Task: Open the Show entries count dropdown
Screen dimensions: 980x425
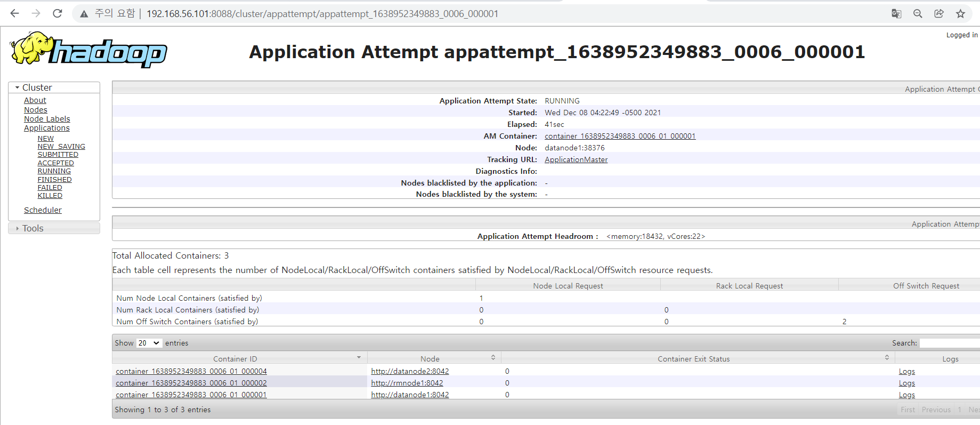Action: coord(149,343)
